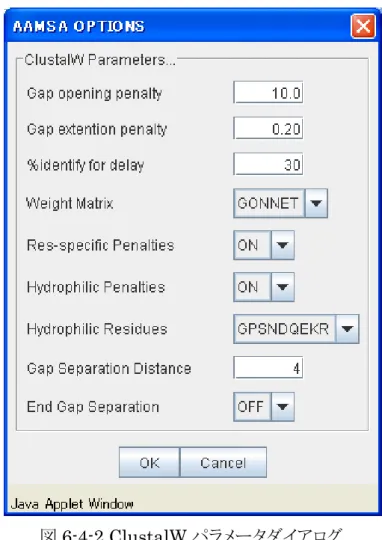The height and width of the screenshot is (540, 382).
Task: Close the AAMSA OPTIONS dialog
Action: tap(363, 26)
